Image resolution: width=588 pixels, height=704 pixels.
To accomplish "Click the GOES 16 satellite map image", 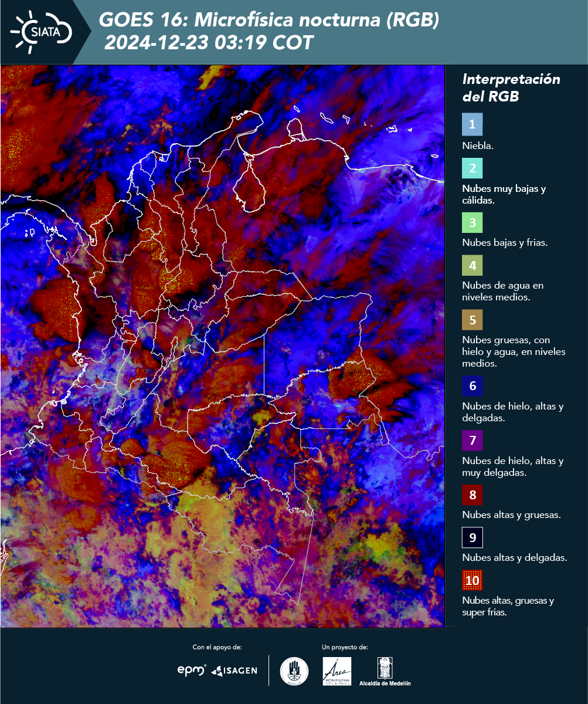I will coord(222,346).
